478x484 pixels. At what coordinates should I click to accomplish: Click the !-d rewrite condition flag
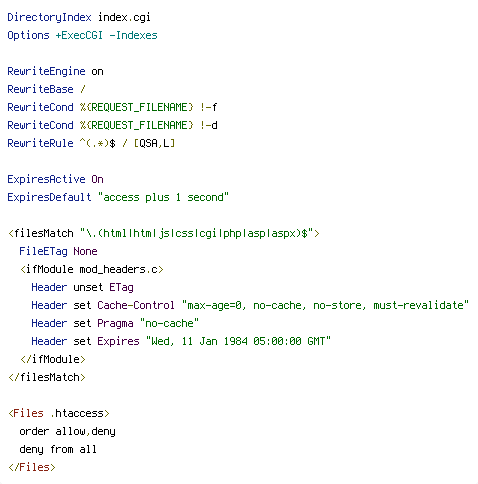pos(209,125)
